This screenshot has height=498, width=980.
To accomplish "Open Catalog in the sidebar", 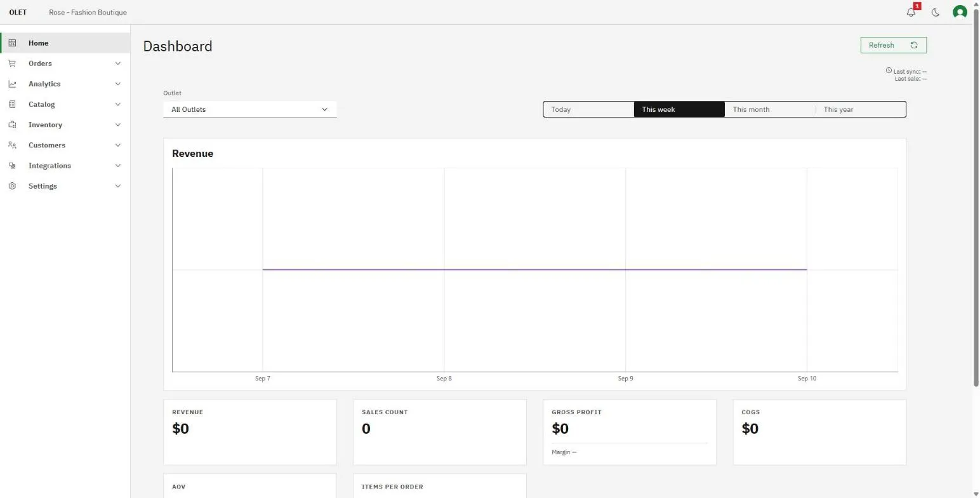I will click(x=65, y=104).
